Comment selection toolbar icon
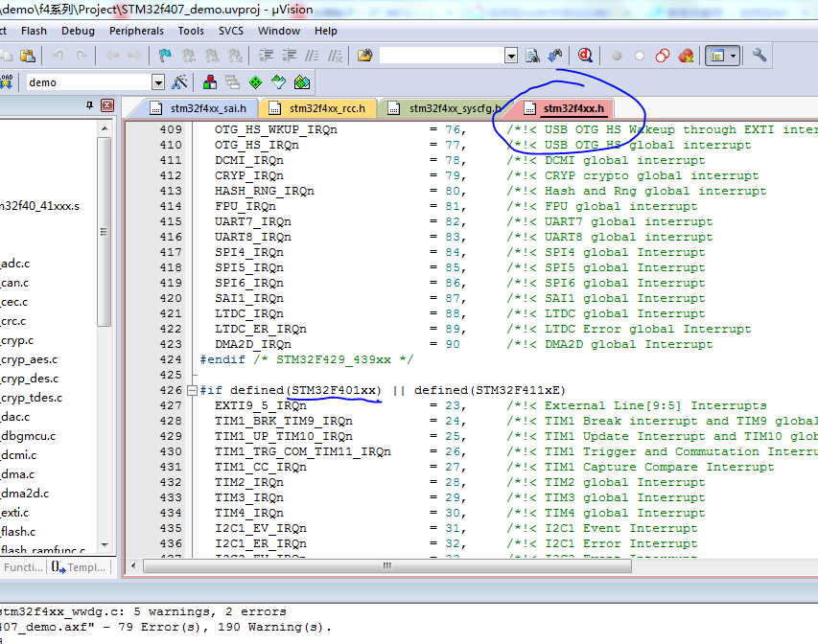This screenshot has width=818, height=644. [x=312, y=56]
